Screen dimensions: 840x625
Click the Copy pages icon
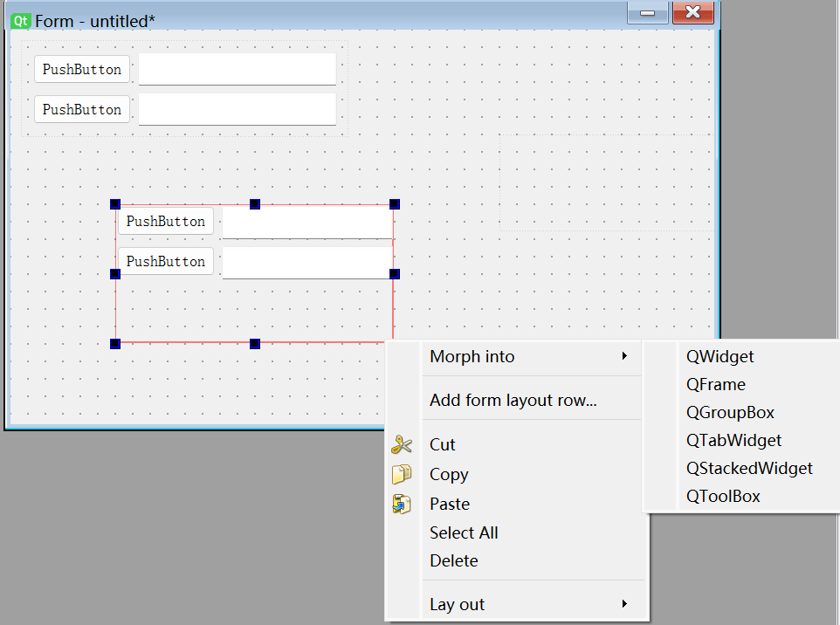(x=402, y=474)
